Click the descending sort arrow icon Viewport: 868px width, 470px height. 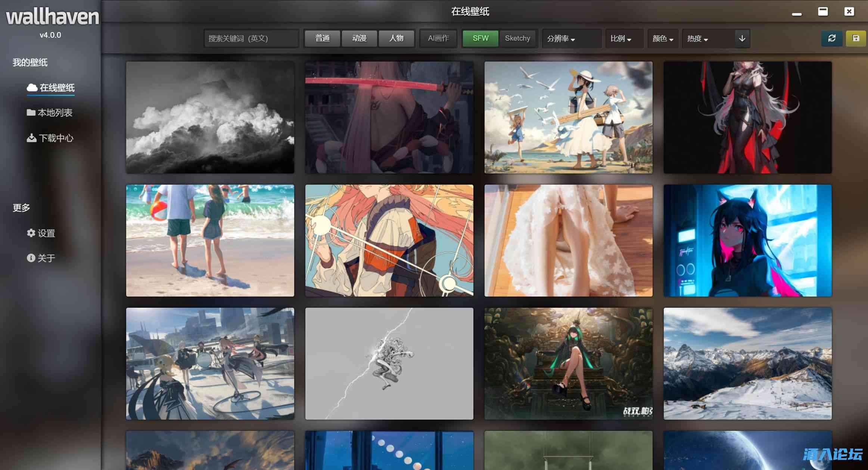[x=742, y=38]
